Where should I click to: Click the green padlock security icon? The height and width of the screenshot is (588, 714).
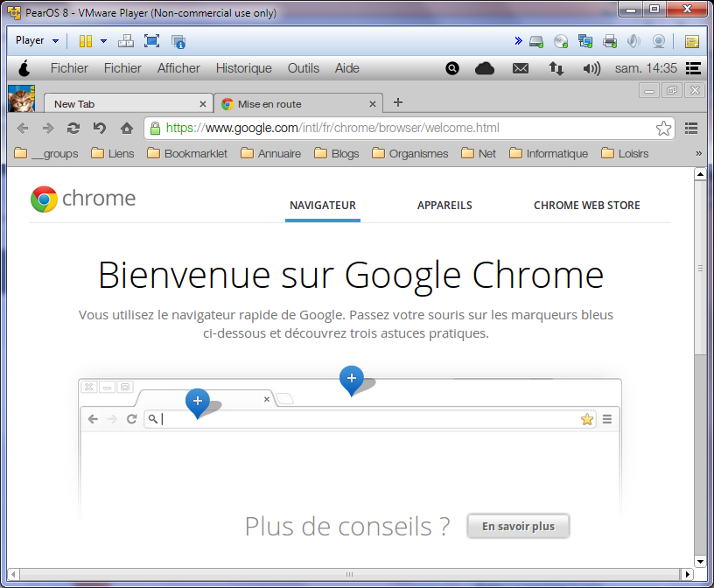pyautogui.click(x=155, y=129)
